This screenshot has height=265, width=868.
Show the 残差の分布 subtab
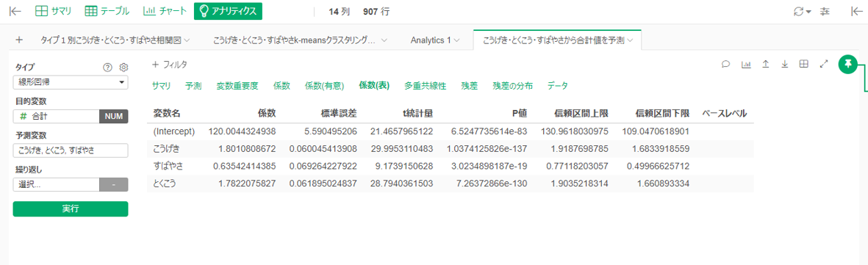pyautogui.click(x=513, y=86)
